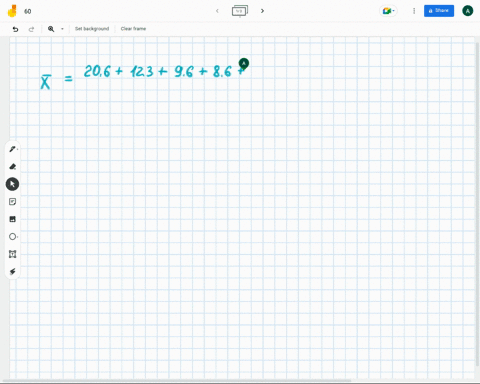Go to the previous frame
The width and height of the screenshot is (480, 384).
pos(217,11)
